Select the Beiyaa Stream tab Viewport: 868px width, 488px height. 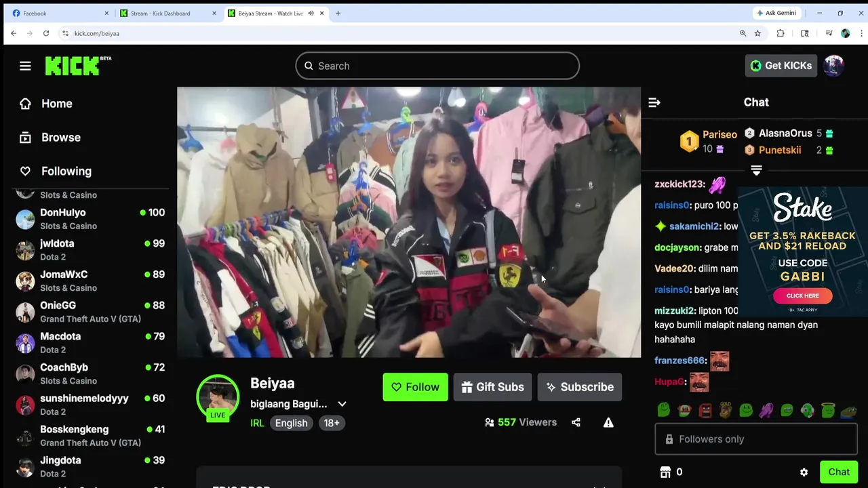click(277, 13)
